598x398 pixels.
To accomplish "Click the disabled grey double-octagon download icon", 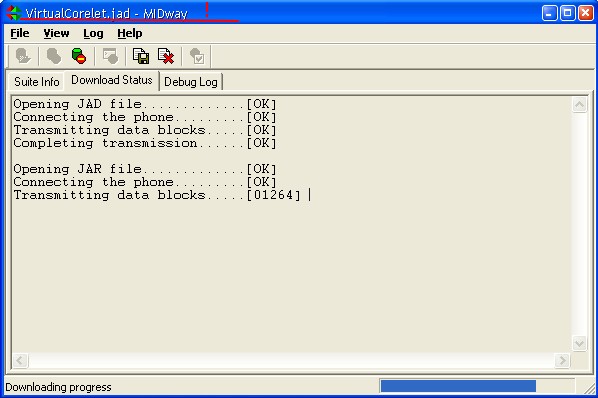I will pos(53,56).
